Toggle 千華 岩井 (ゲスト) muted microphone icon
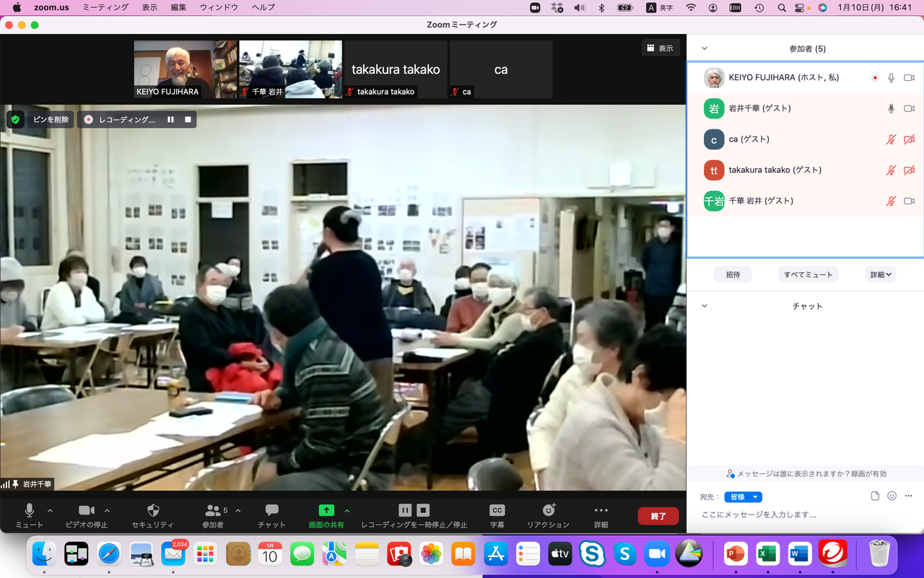The width and height of the screenshot is (924, 578). pos(892,201)
